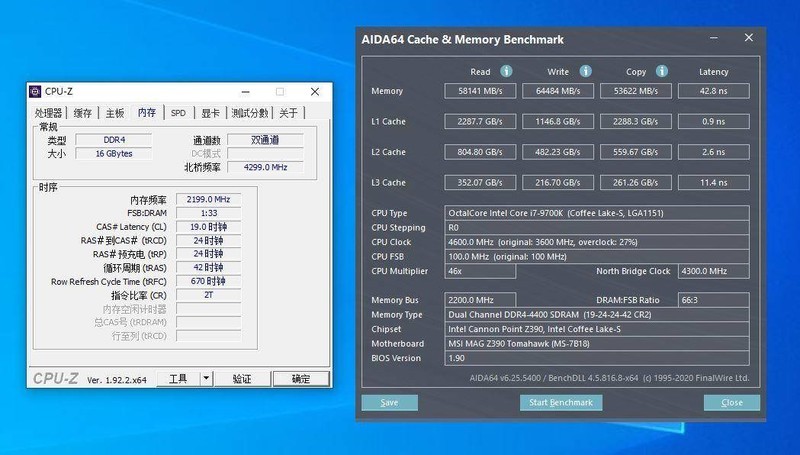Screen dimensions: 800x455
Task: Click the 确定 button in CPU-Z
Action: click(x=301, y=378)
